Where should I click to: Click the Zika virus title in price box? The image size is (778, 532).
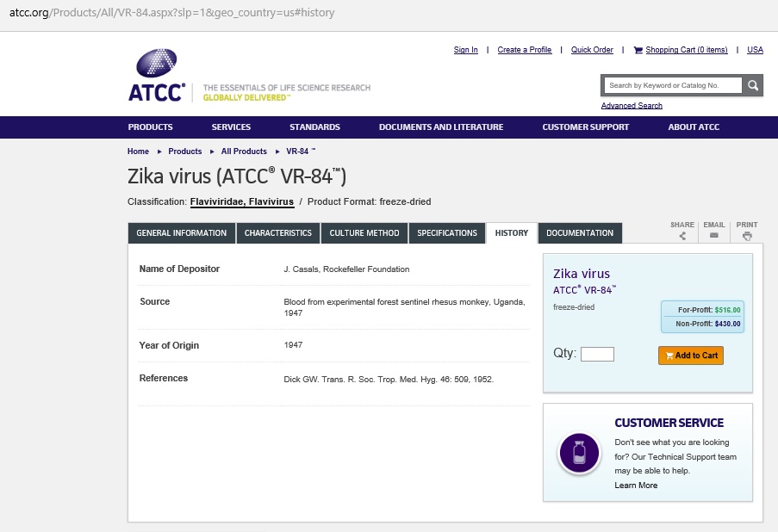(x=582, y=274)
